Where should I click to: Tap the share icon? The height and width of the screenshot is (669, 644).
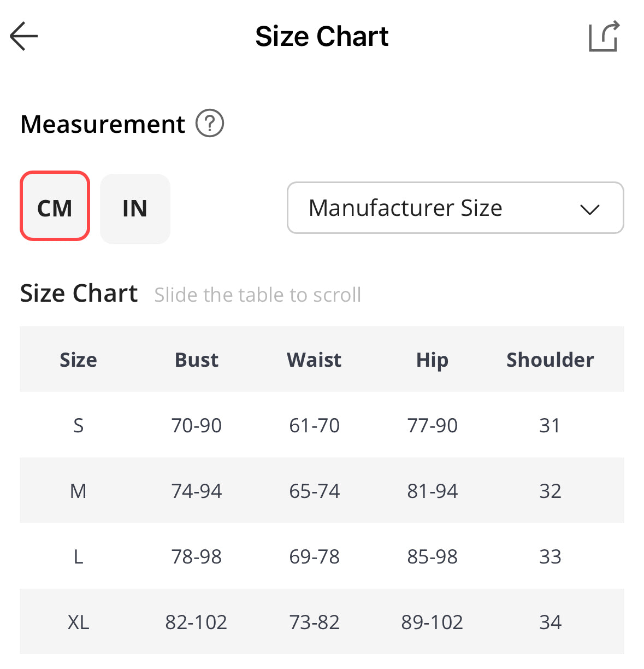point(604,37)
